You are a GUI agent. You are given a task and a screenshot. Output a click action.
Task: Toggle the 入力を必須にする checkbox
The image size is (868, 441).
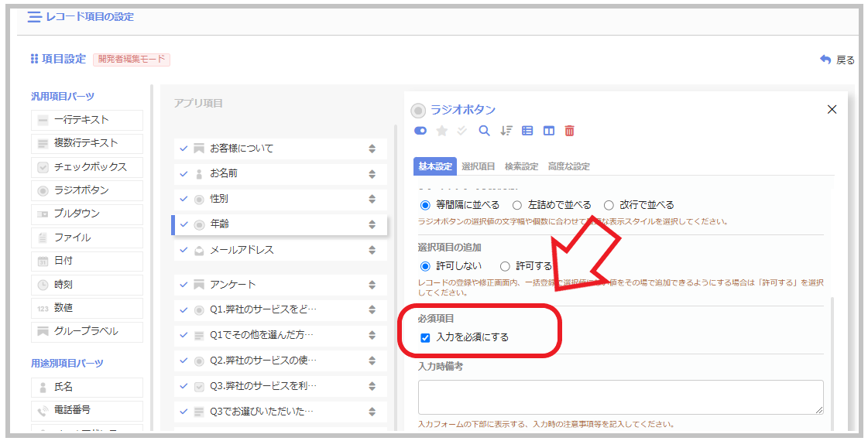(x=425, y=337)
